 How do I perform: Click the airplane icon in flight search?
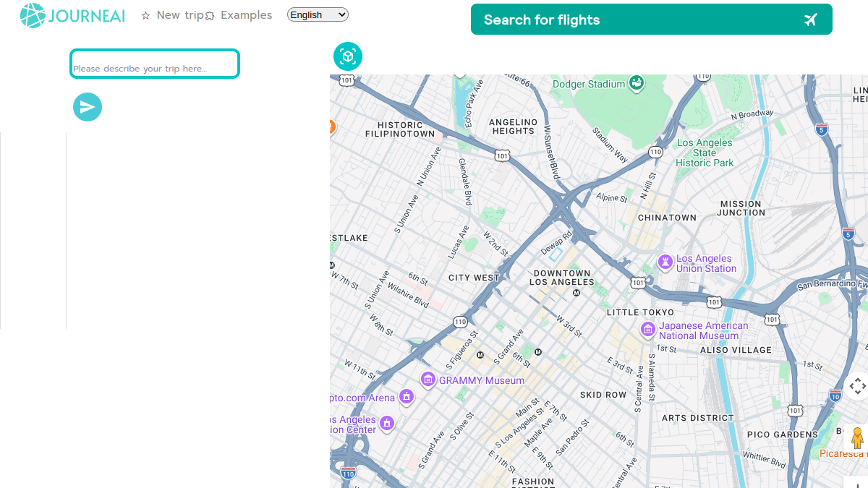point(810,20)
